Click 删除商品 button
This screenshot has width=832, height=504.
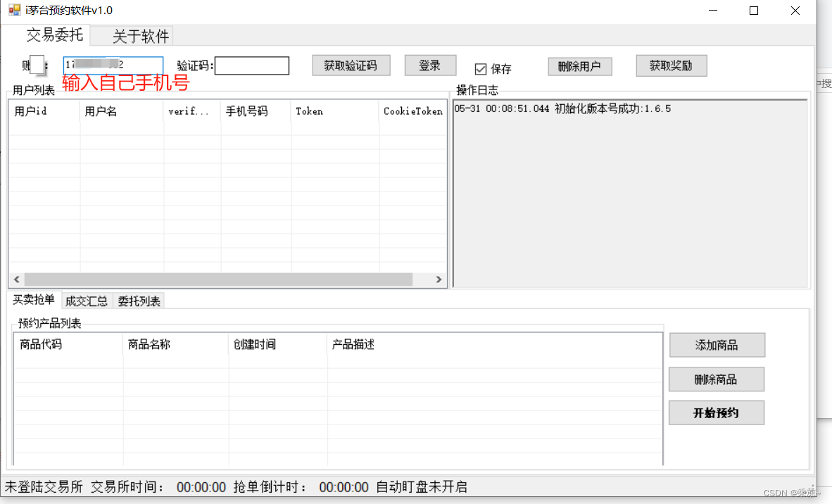click(x=717, y=379)
